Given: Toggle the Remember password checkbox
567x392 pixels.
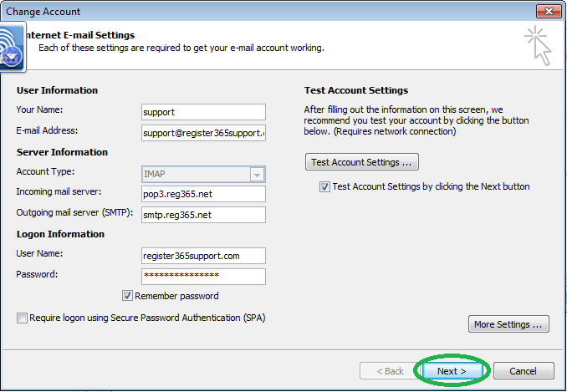Looking at the screenshot, I should coord(127,296).
